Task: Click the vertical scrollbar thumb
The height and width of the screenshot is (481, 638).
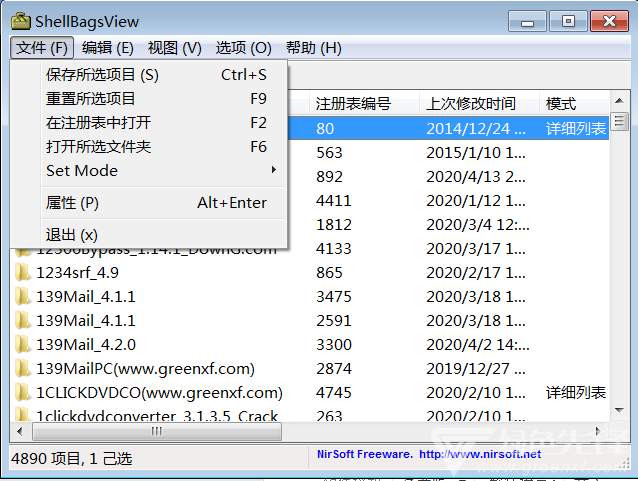Action: [619, 121]
